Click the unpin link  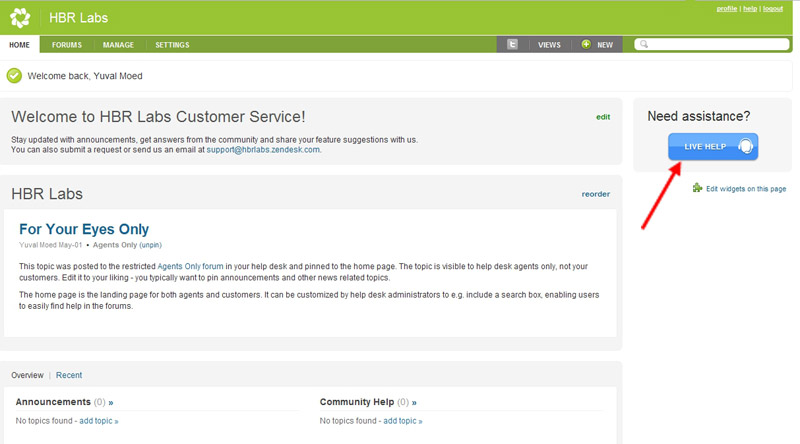(151, 245)
